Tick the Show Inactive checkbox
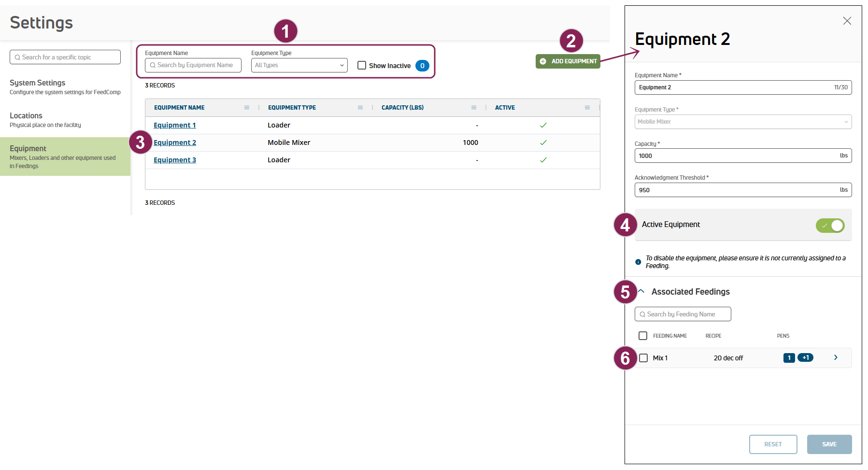 click(362, 65)
